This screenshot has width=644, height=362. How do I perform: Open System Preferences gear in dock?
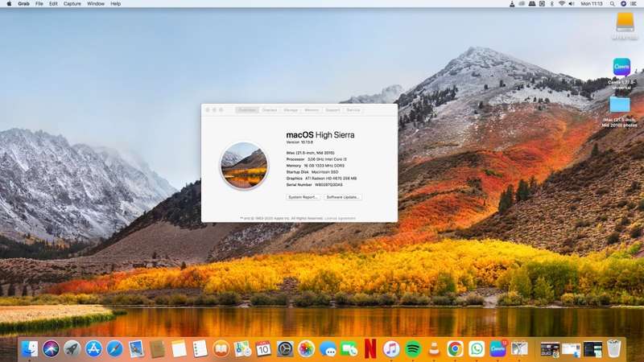pos(285,349)
